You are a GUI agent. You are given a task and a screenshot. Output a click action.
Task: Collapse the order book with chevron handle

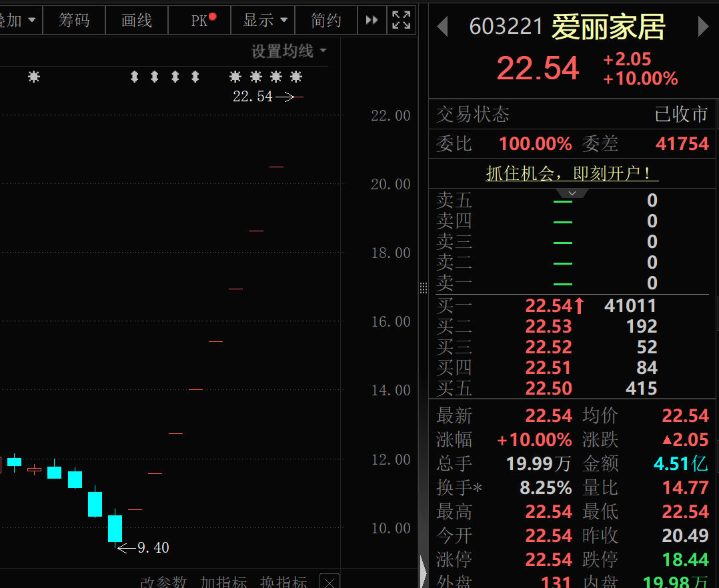pyautogui.click(x=572, y=193)
